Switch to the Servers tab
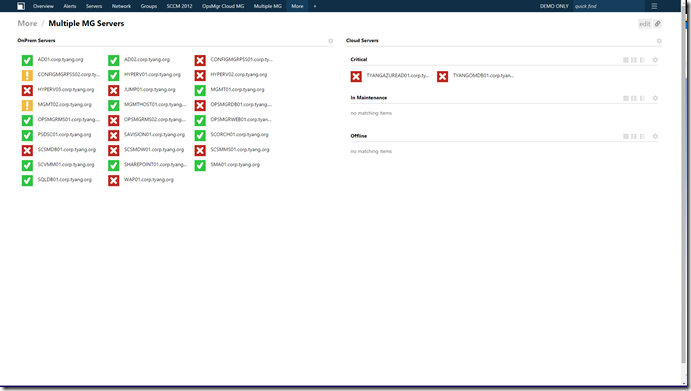 pos(94,6)
